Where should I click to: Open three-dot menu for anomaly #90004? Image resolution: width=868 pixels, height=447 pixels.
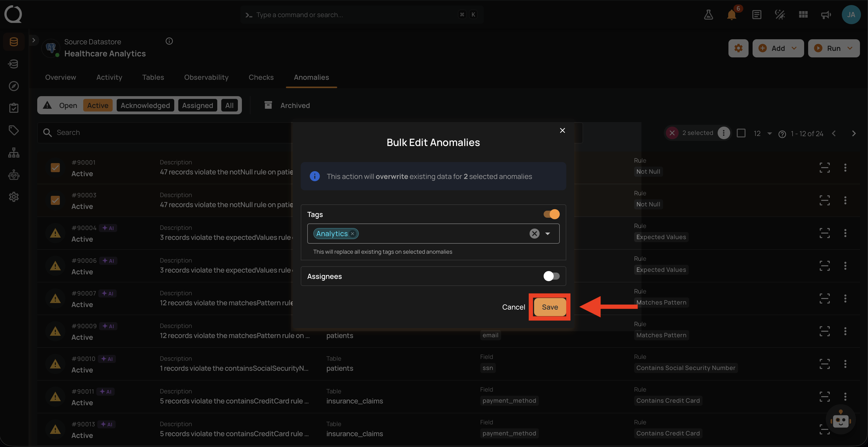[x=845, y=233]
